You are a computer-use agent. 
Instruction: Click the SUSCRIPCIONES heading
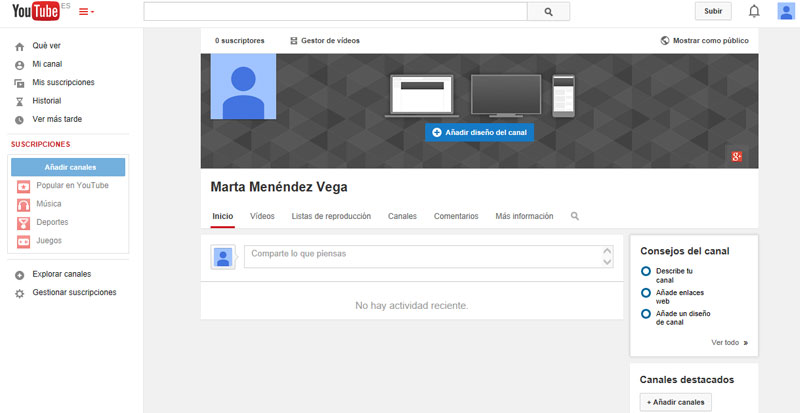point(41,144)
